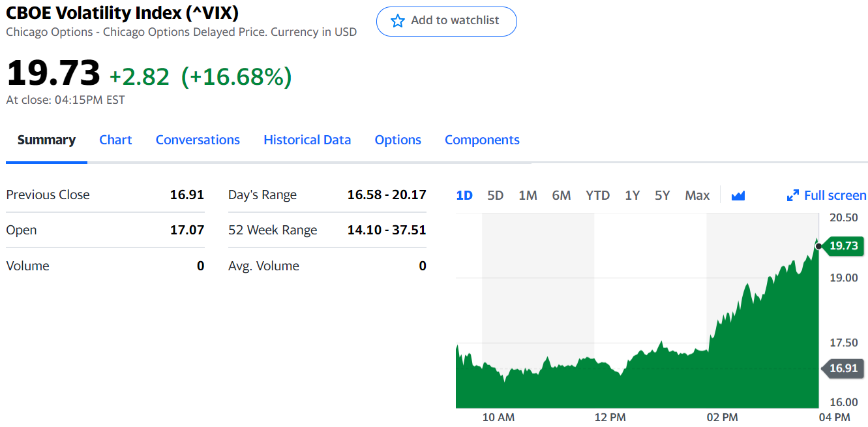
Task: Click the gray 16.91 previous close marker
Action: [x=843, y=368]
